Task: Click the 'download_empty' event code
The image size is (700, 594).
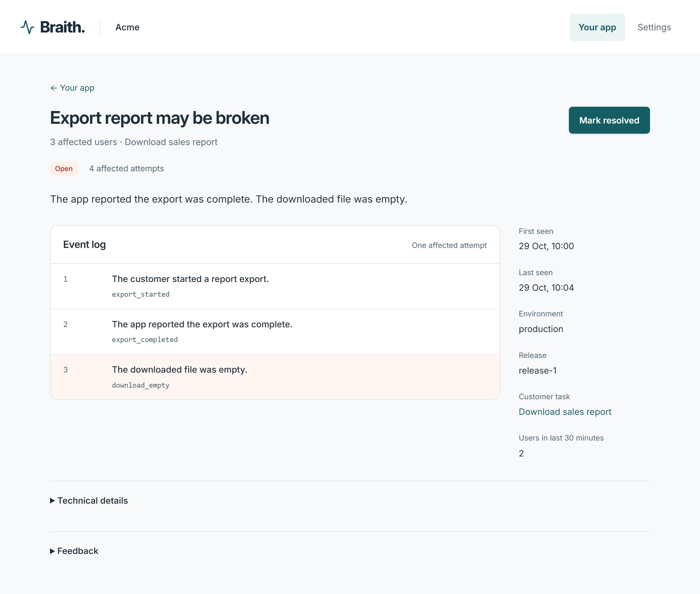Action: tap(140, 385)
